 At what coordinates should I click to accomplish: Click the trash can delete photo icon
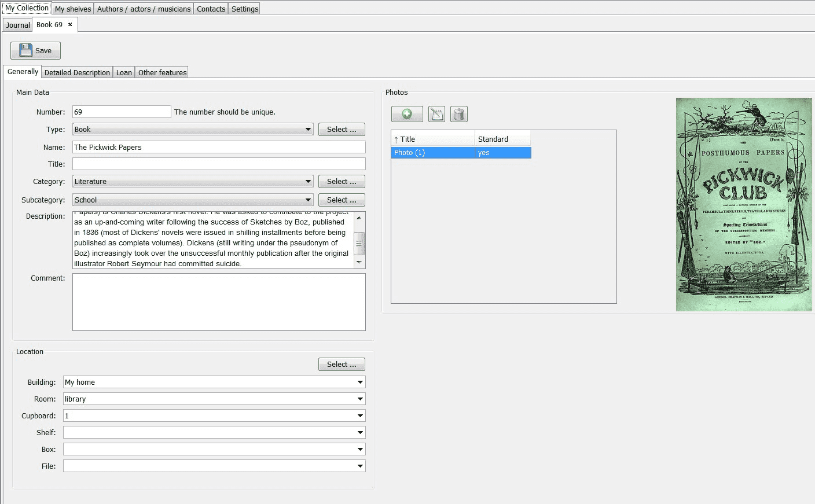[x=458, y=114]
